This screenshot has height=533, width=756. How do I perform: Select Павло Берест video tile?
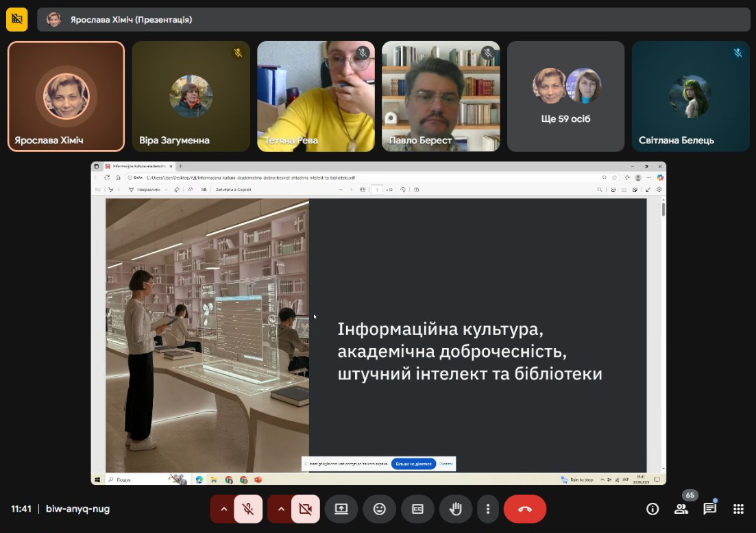tap(441, 97)
